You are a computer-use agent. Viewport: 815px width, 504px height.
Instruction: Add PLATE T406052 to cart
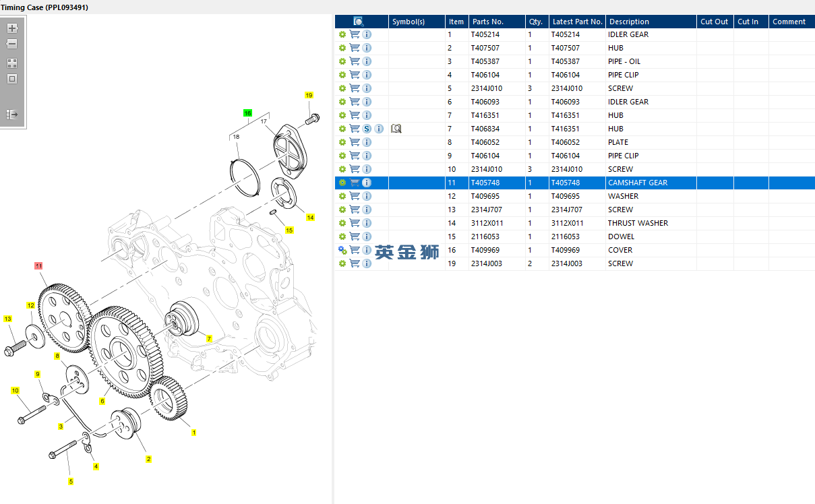coord(355,142)
